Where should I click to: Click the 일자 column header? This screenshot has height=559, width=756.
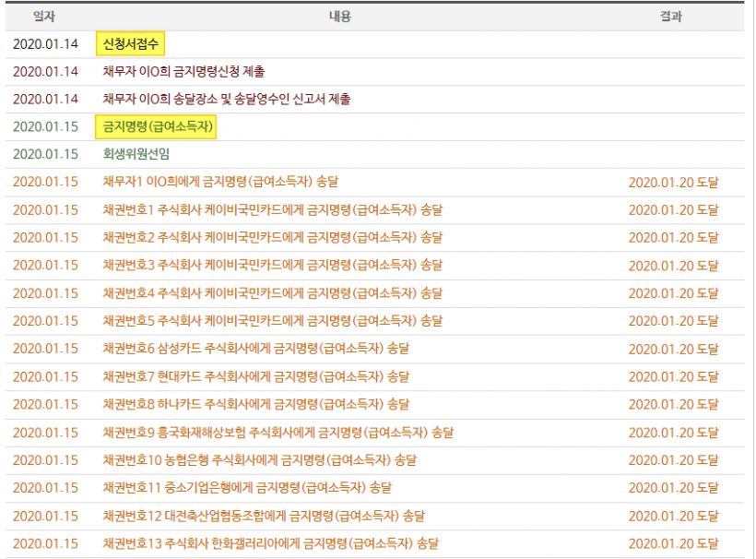point(44,17)
